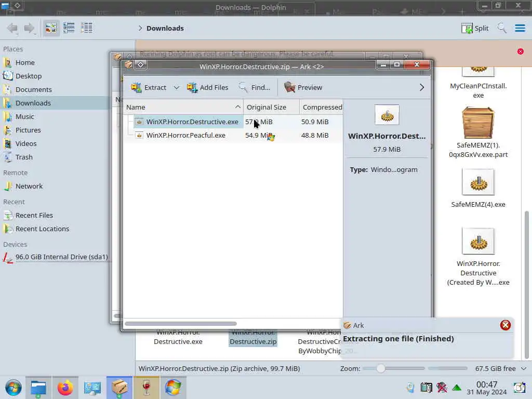Show hidden tray icons arrow

point(457,388)
